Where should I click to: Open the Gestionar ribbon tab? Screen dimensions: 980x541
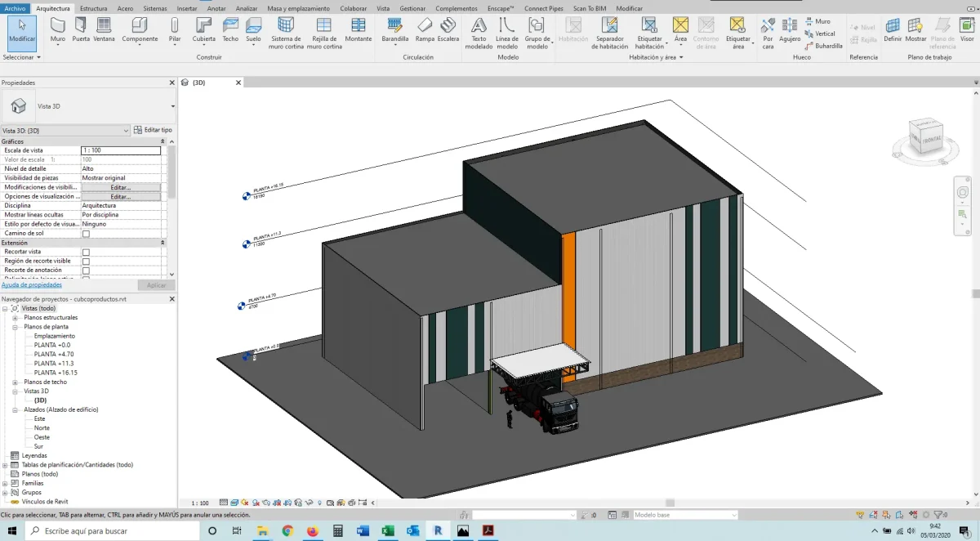pyautogui.click(x=412, y=8)
